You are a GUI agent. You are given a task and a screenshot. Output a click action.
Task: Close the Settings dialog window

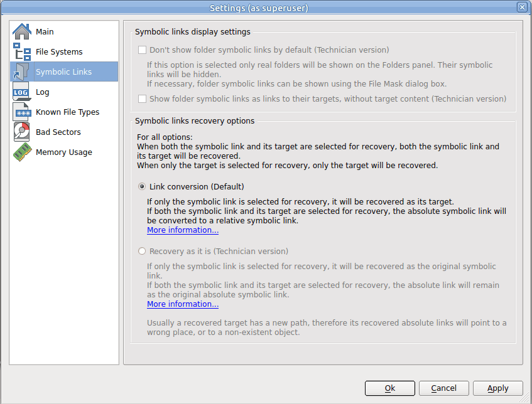pyautogui.click(x=522, y=7)
